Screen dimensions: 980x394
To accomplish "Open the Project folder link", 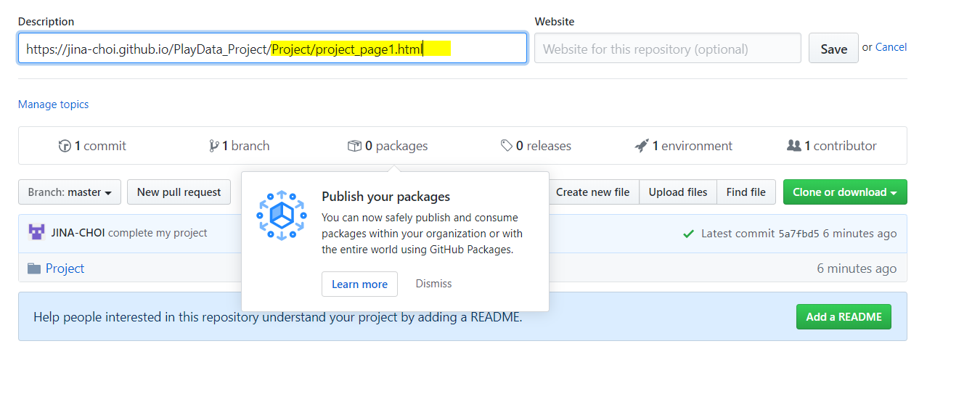I will click(x=65, y=268).
